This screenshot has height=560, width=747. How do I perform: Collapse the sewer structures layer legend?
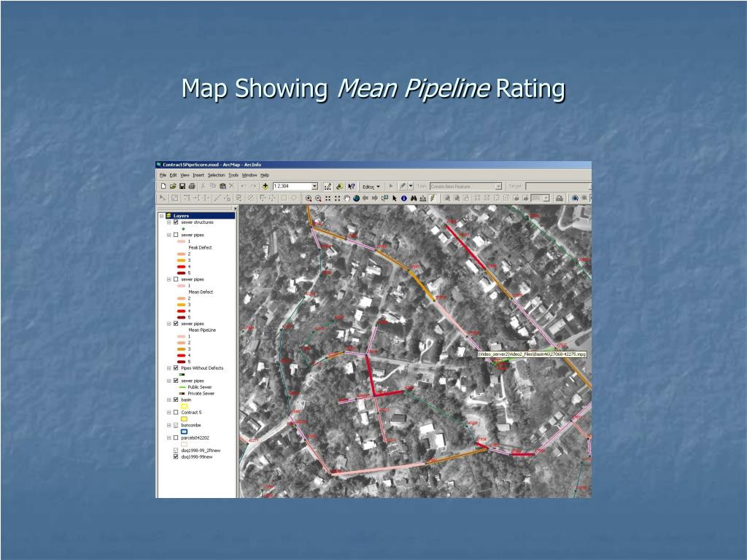169,222
